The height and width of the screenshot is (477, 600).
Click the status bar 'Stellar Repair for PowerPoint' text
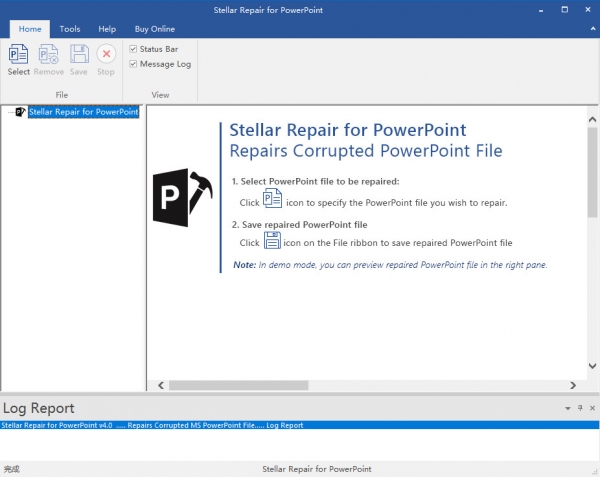pyautogui.click(x=317, y=469)
